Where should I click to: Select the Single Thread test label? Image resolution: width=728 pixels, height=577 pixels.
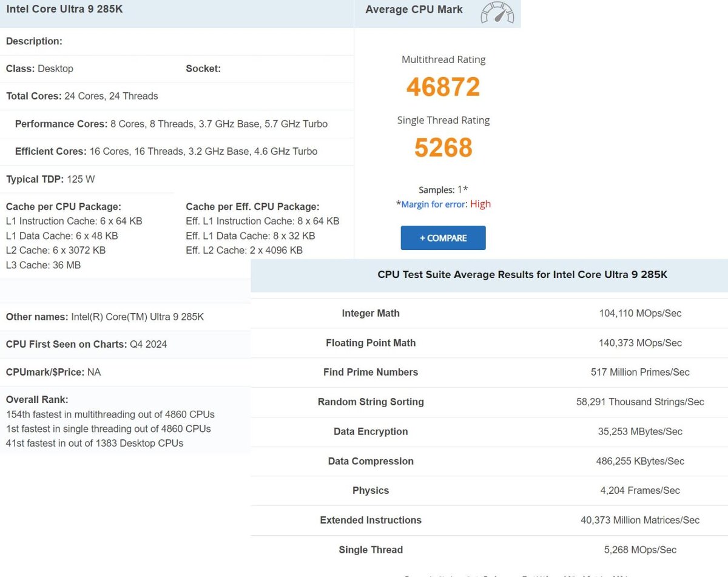[x=371, y=550]
